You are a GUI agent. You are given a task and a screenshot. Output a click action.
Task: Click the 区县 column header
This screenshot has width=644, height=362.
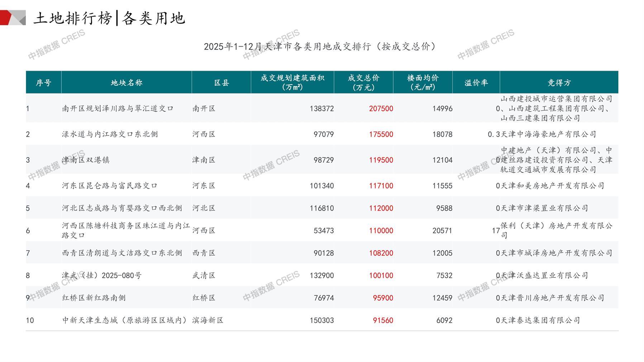[221, 83]
